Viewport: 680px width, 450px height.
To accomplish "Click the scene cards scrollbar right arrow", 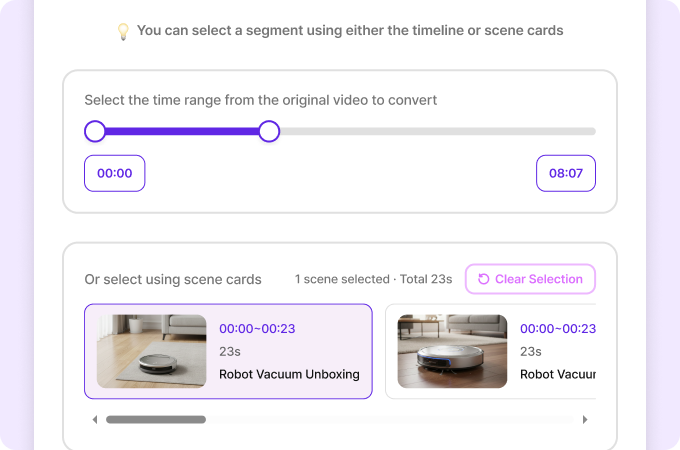I will click(585, 420).
